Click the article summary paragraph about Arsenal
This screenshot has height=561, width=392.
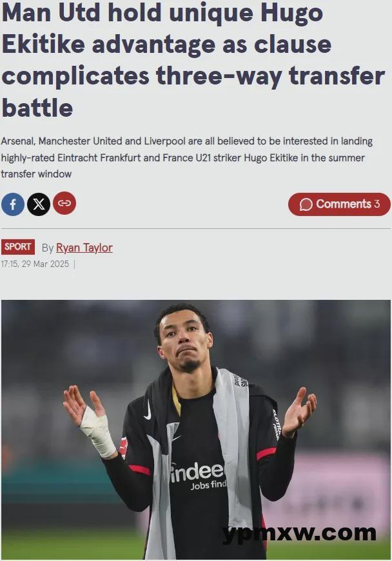pyautogui.click(x=187, y=157)
